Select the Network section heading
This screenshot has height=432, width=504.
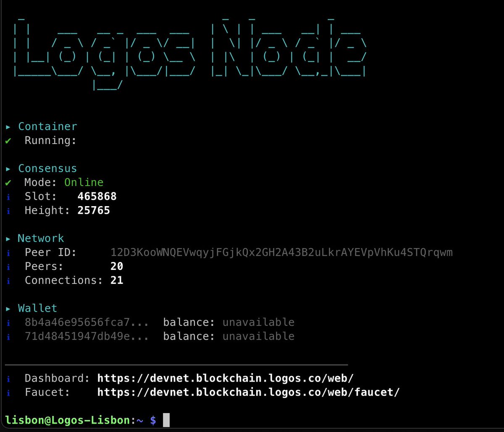pyautogui.click(x=41, y=238)
